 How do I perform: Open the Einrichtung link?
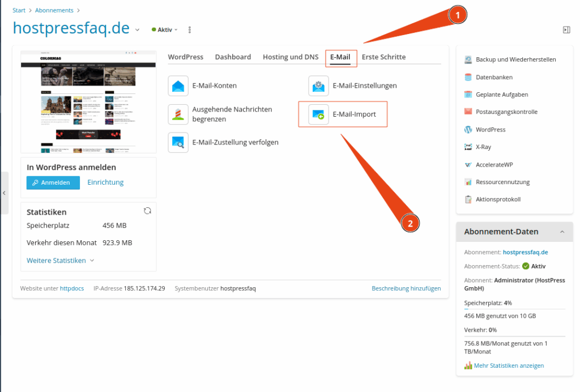105,182
